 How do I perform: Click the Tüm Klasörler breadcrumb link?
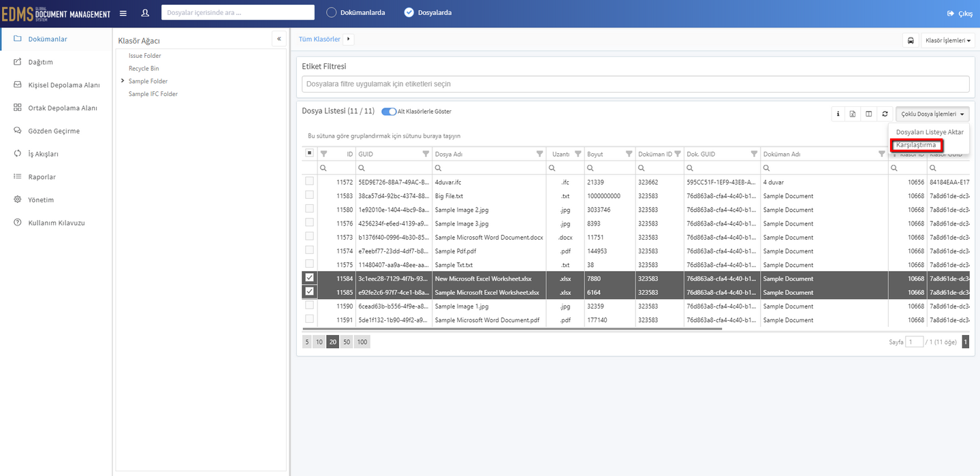click(319, 39)
